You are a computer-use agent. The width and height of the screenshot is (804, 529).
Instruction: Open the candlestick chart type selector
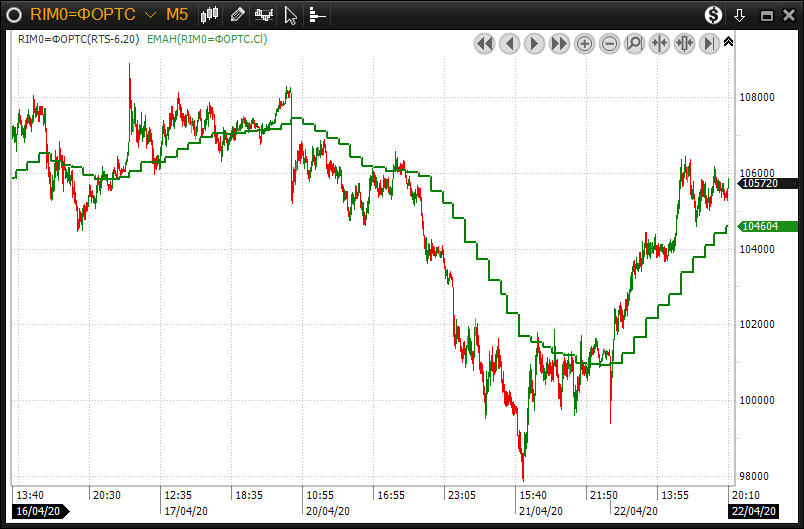(x=210, y=15)
